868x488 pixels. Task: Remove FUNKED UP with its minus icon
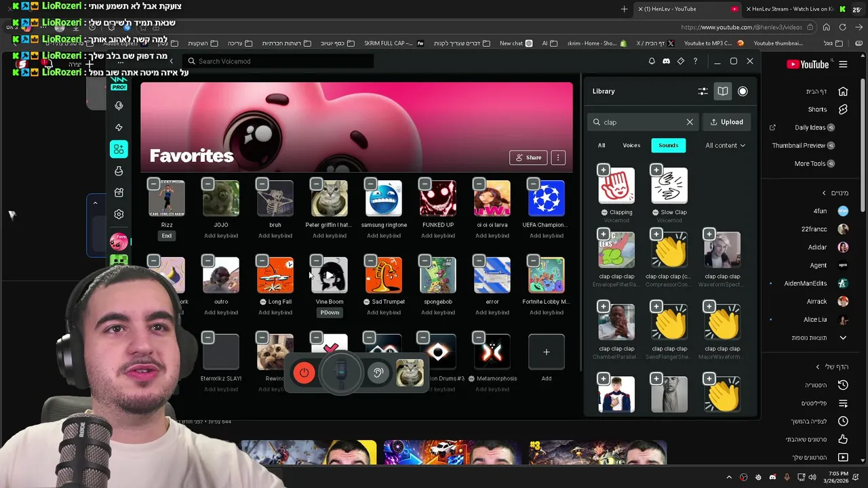coord(425,184)
